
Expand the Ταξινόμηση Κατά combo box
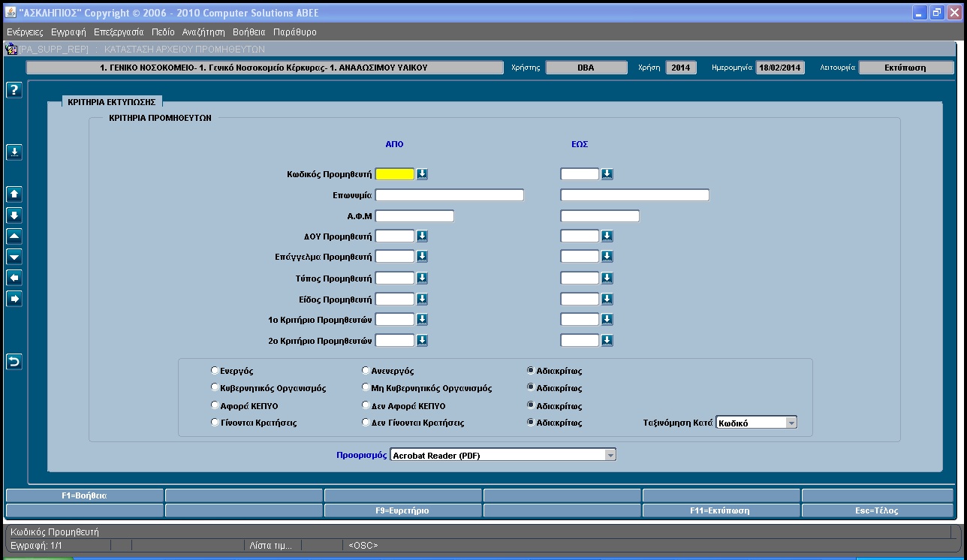(x=790, y=423)
